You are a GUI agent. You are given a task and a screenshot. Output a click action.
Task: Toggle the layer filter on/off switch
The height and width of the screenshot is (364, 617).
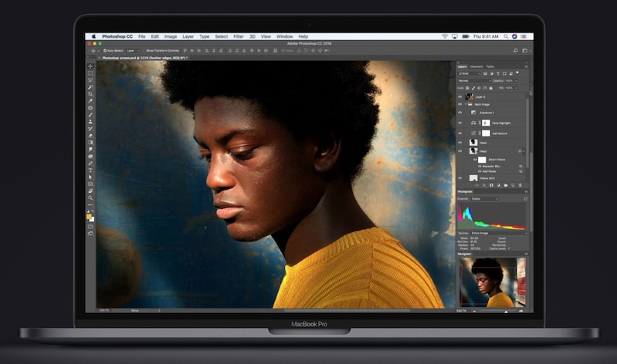(517, 72)
